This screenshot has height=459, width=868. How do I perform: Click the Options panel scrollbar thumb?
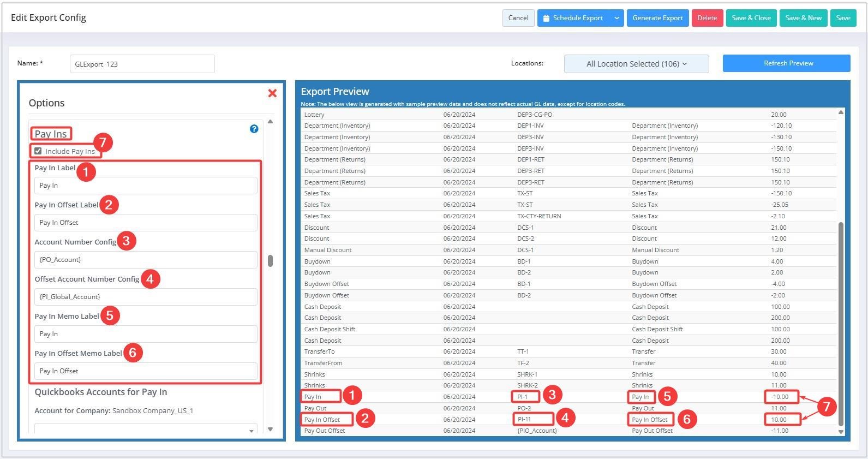tap(270, 261)
